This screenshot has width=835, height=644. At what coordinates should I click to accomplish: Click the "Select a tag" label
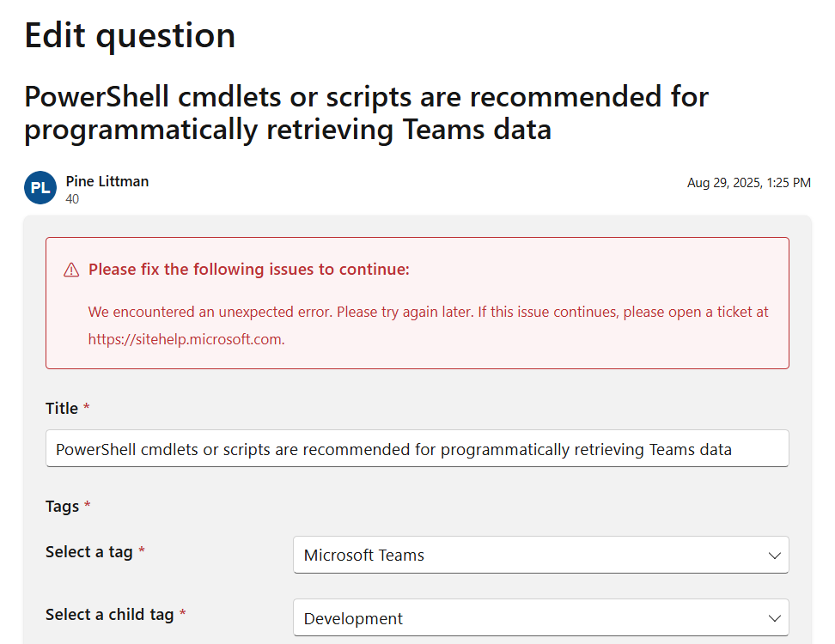[89, 552]
